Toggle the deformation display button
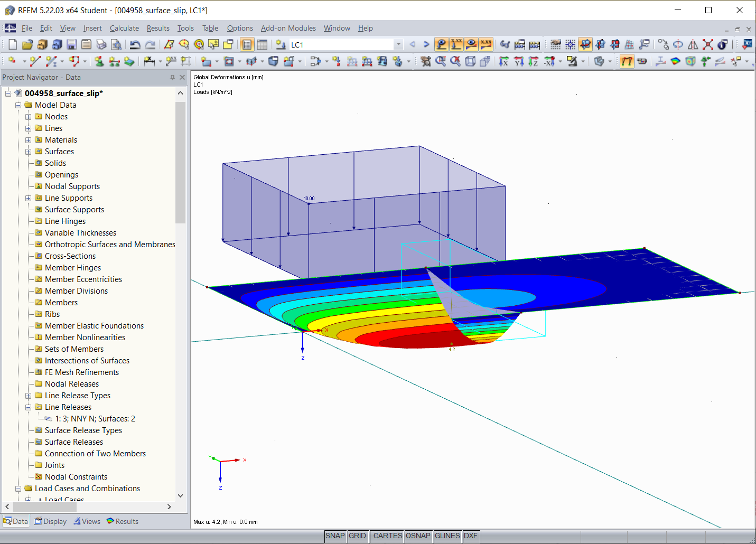 click(x=627, y=61)
